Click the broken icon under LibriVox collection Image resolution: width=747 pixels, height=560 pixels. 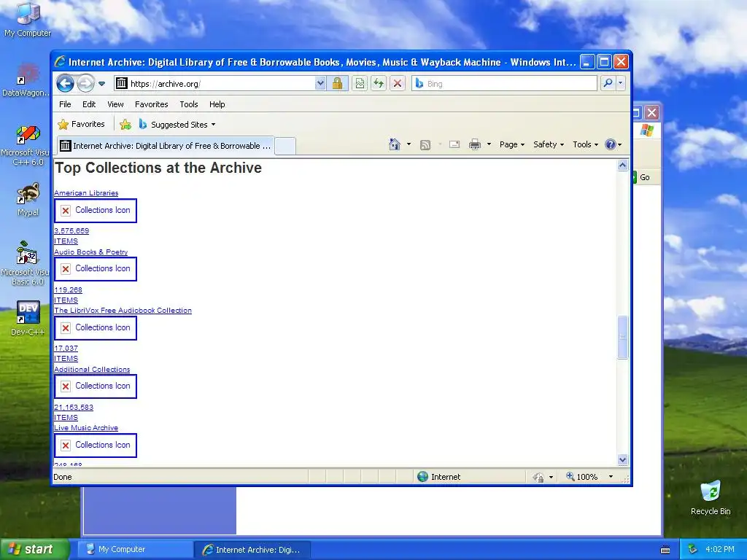[x=96, y=328]
